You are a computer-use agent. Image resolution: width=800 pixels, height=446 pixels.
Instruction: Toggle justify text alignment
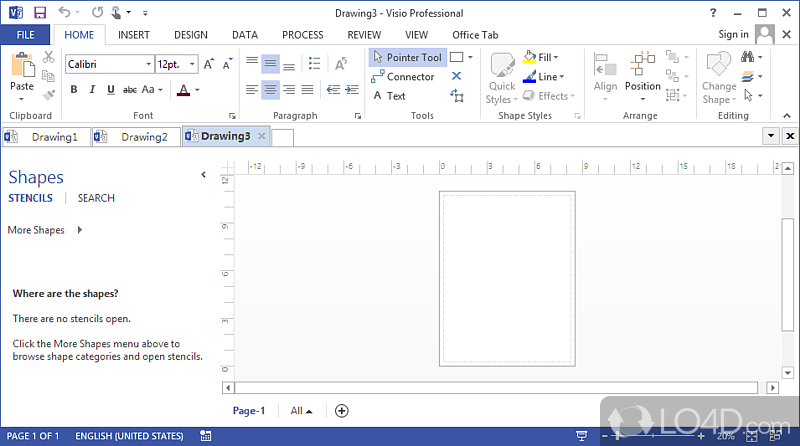[307, 90]
